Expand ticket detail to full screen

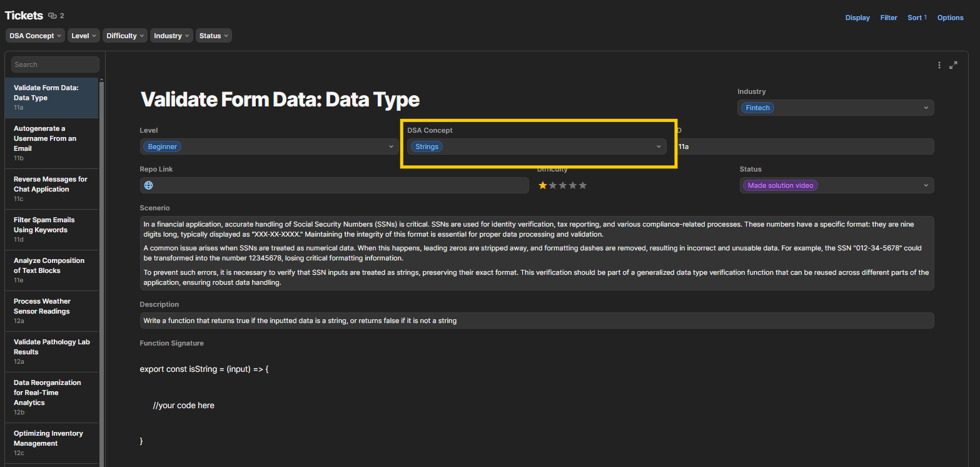click(953, 65)
